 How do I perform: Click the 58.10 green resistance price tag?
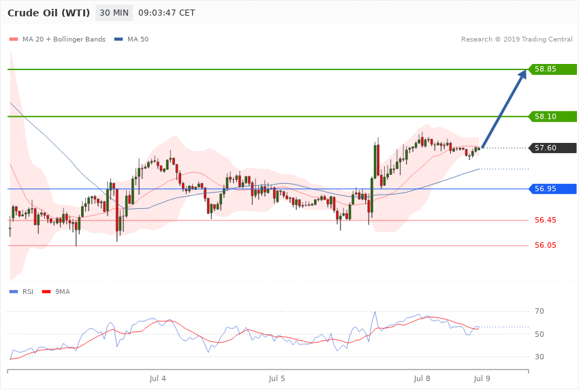[553, 116]
